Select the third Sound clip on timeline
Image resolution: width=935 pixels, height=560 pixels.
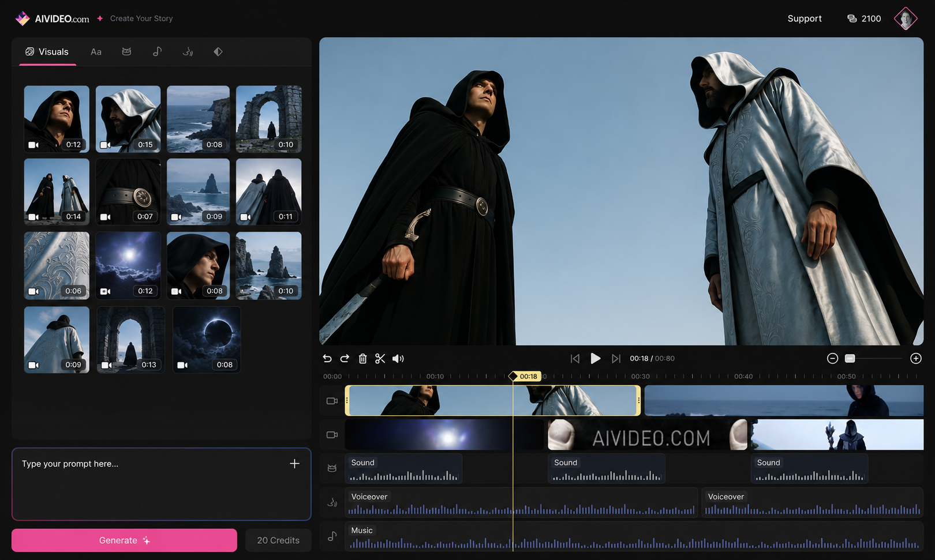(809, 468)
